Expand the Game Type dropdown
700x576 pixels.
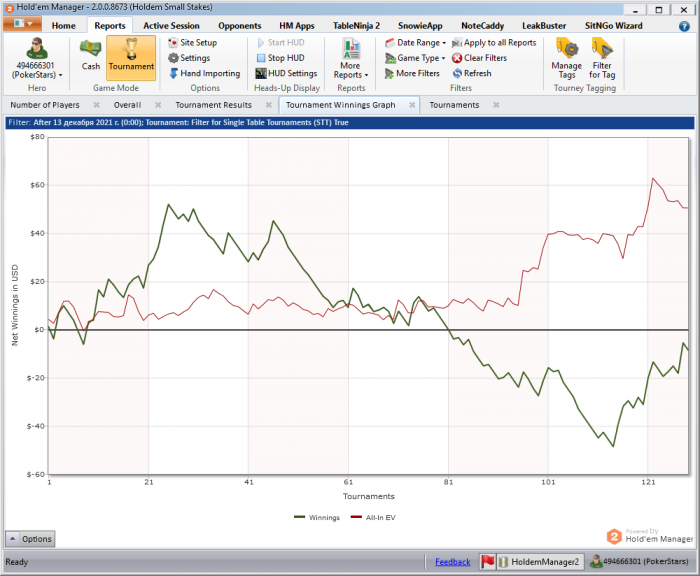tap(414, 58)
